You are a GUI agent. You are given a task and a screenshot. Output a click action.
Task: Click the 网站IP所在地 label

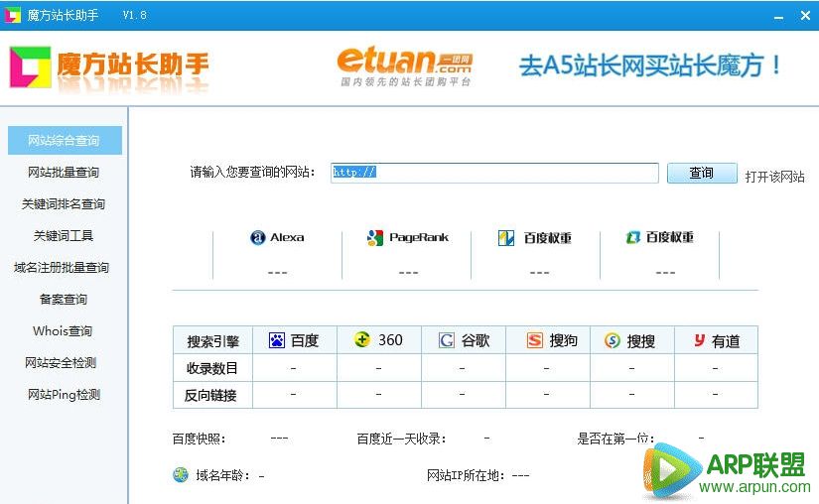pyautogui.click(x=467, y=475)
